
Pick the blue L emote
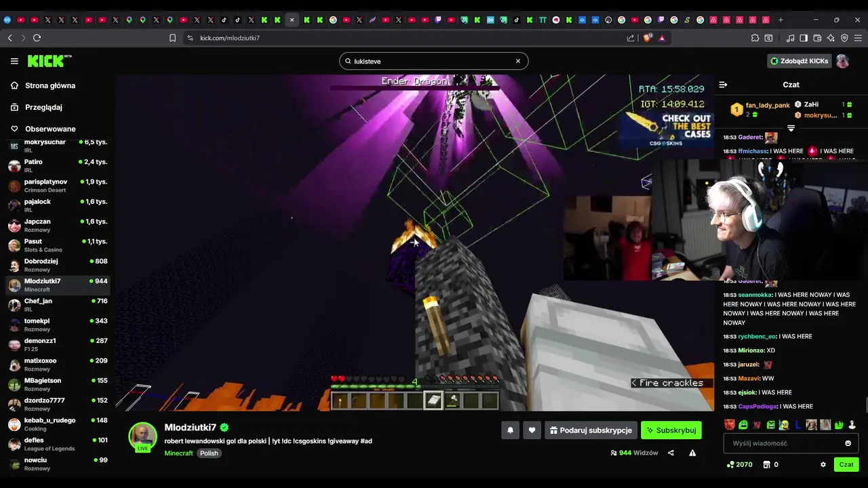coord(797,425)
